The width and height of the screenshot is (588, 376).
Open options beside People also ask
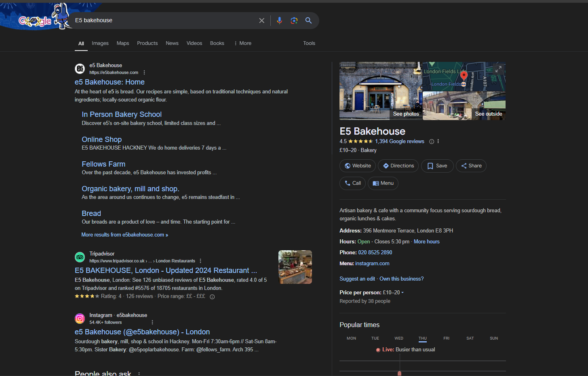(x=139, y=374)
